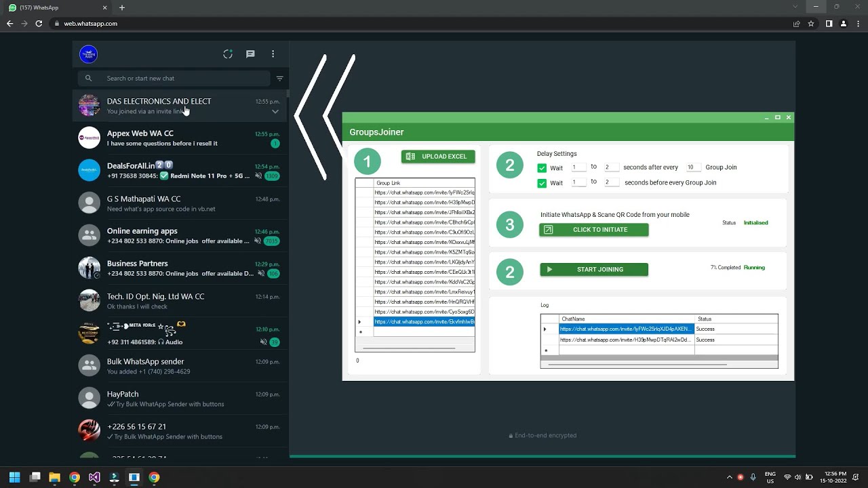The image size is (868, 488).
Task: Filter the WhatsApp chat list
Action: [x=280, y=78]
